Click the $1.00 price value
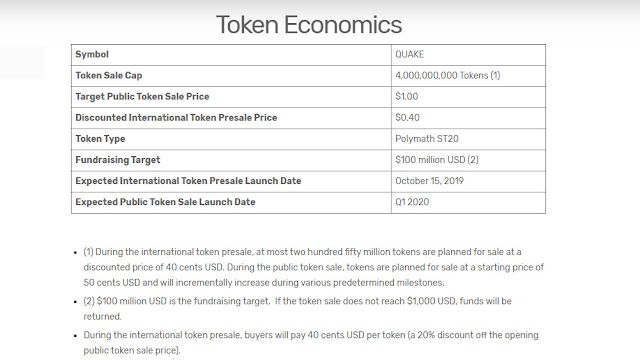 pyautogui.click(x=407, y=97)
